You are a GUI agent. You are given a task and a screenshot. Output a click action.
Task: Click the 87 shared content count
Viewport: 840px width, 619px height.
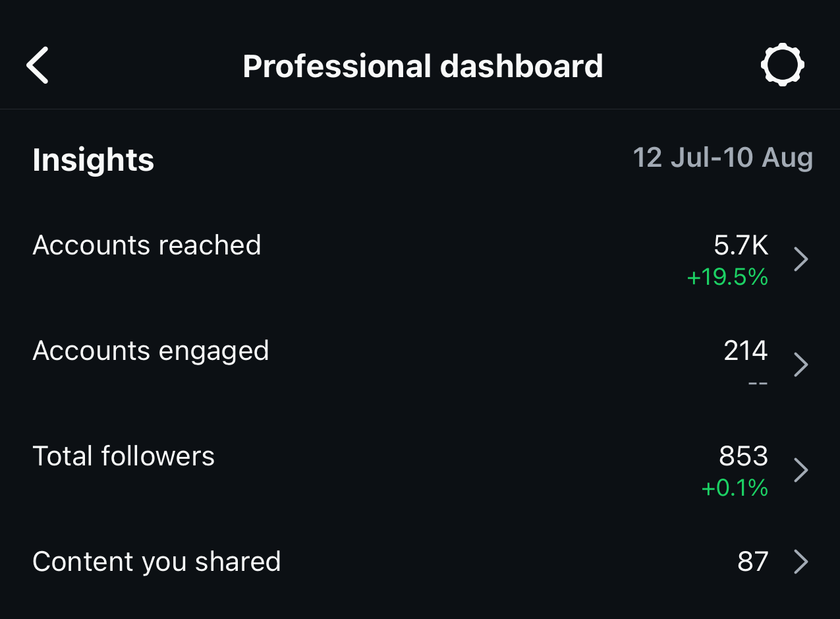(x=752, y=562)
